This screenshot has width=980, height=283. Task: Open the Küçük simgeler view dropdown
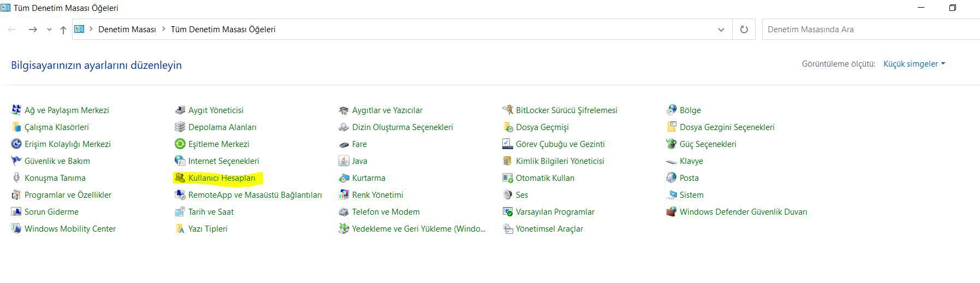[914, 64]
